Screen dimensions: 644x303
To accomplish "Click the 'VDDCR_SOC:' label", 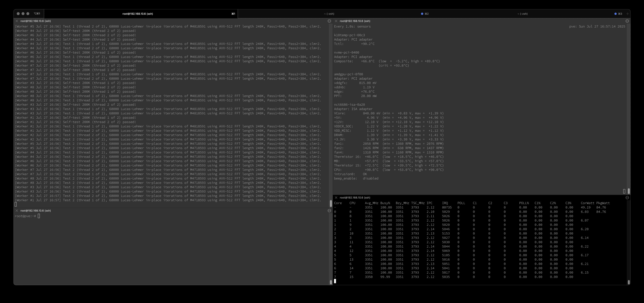I will tap(343, 126).
